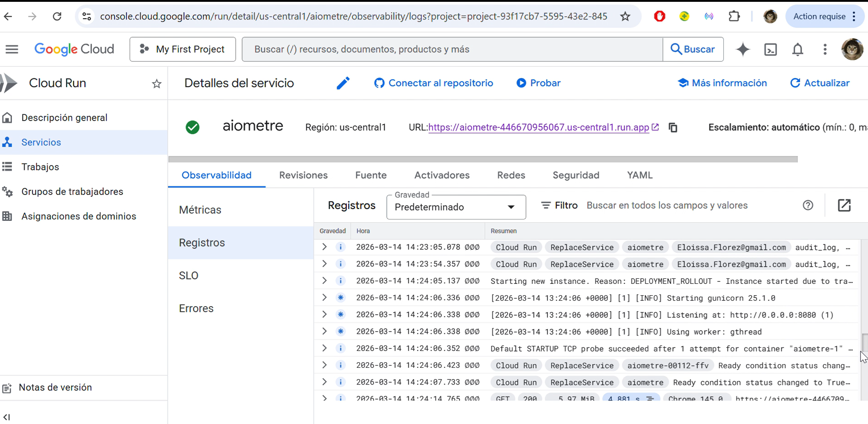Click the Actualizar button
868x424 pixels.
[820, 83]
